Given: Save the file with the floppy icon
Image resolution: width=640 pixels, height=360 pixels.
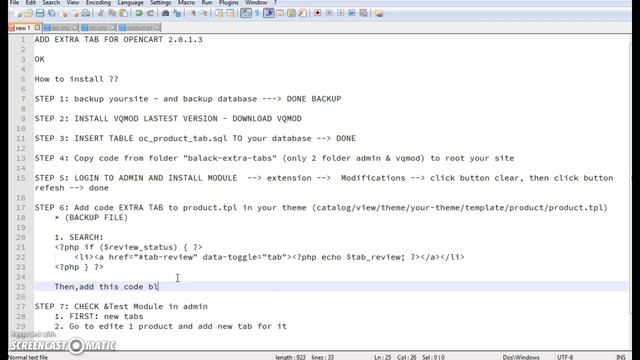Looking at the screenshot, I should point(40,13).
